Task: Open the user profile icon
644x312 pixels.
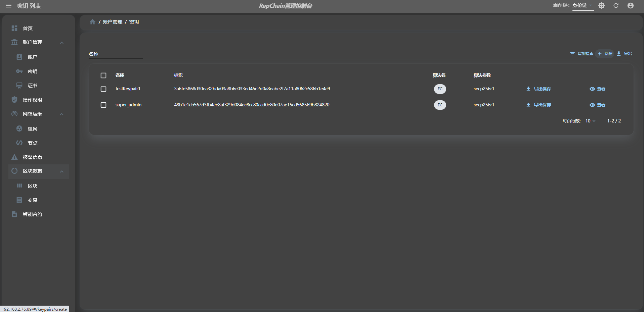Action: [631, 6]
